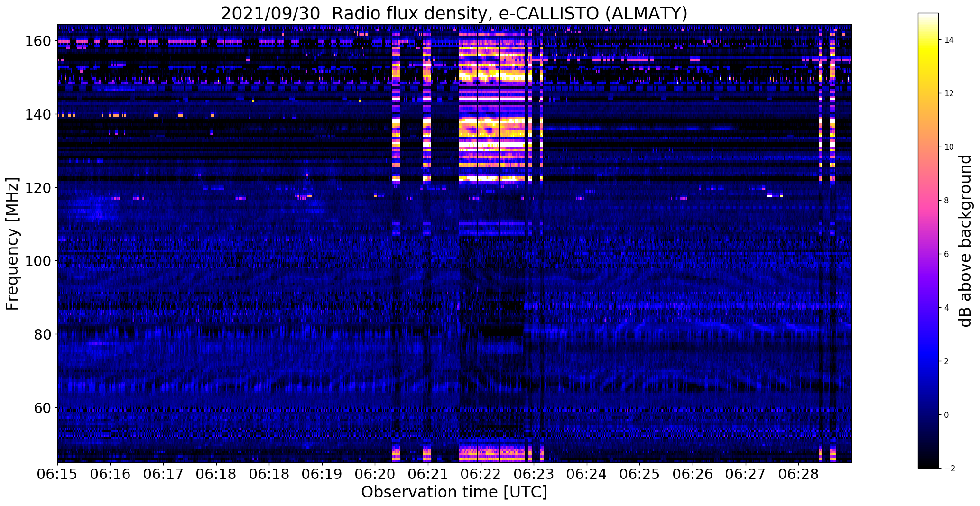This screenshot has width=980, height=506.
Task: Select the 06:27 time tick label
Action: pyautogui.click(x=745, y=475)
